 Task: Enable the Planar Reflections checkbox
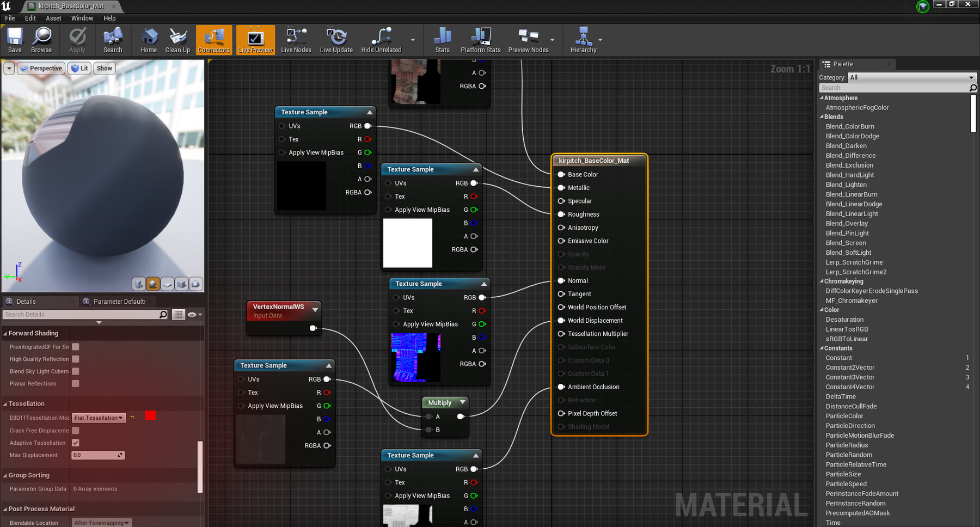pos(76,384)
